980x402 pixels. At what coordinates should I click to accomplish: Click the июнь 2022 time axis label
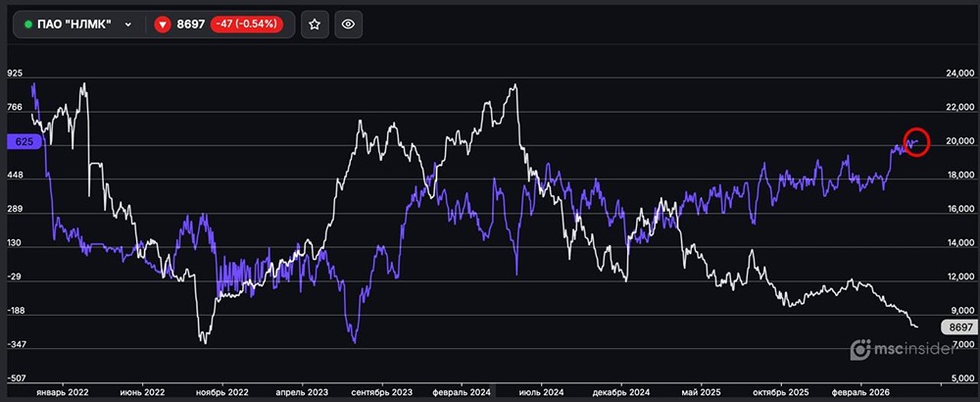point(143,391)
